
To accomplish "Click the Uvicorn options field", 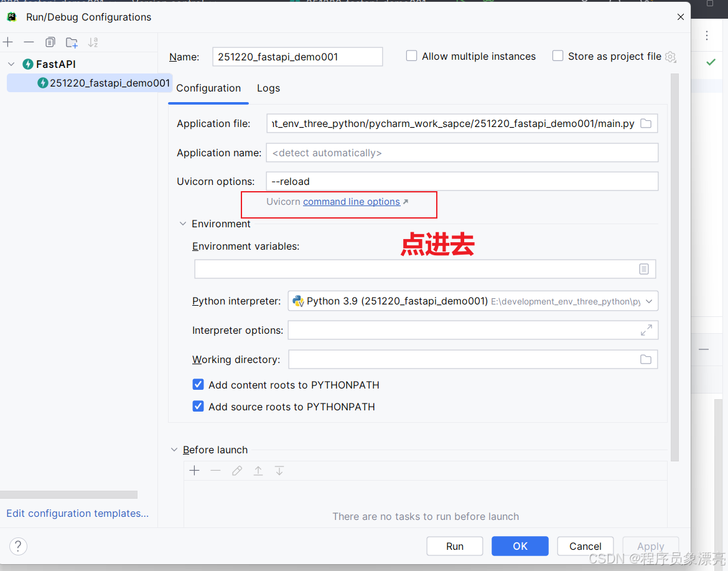I will click(462, 181).
